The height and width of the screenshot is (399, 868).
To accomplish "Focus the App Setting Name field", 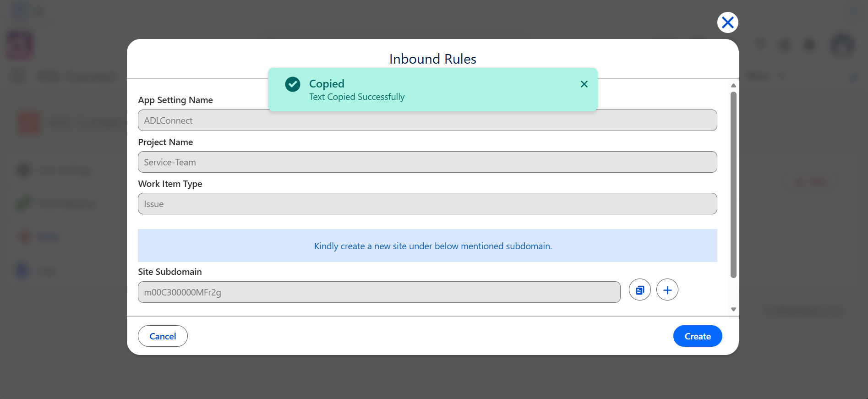I will click(x=427, y=120).
